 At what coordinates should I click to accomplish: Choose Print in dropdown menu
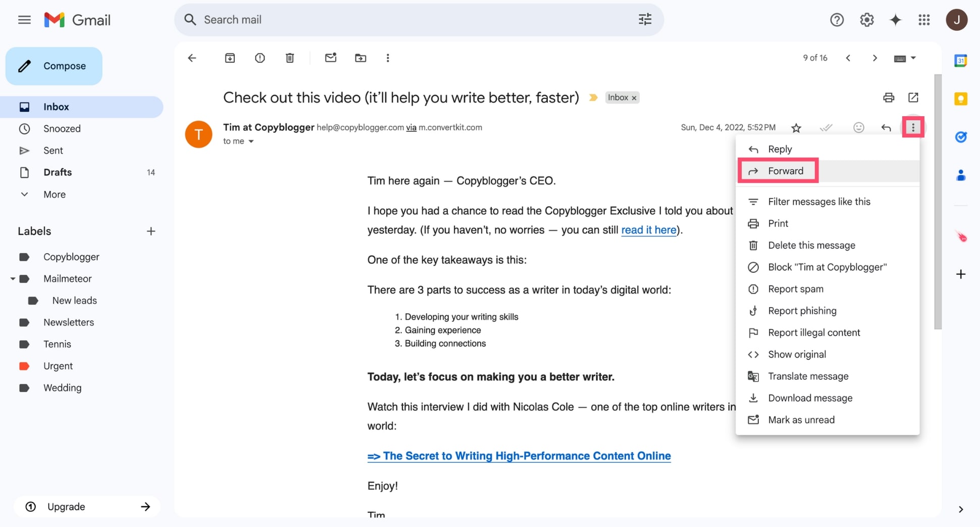[x=827, y=223]
